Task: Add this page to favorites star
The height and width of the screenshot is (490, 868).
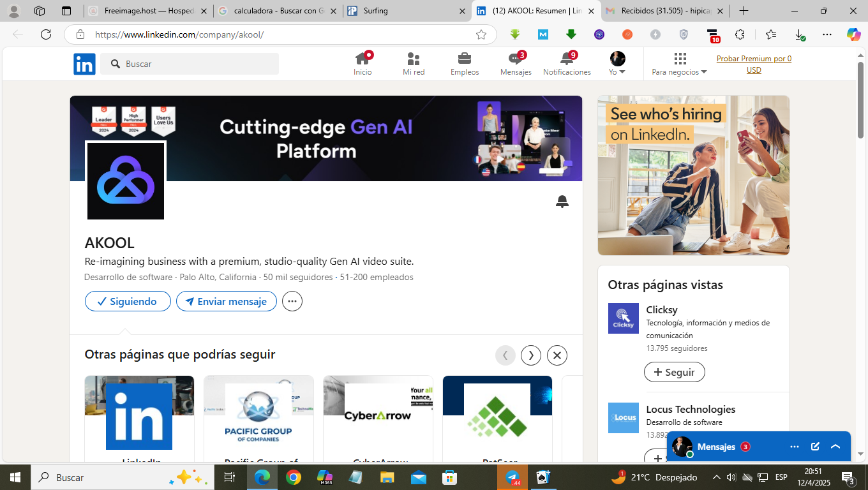Action: pos(481,34)
